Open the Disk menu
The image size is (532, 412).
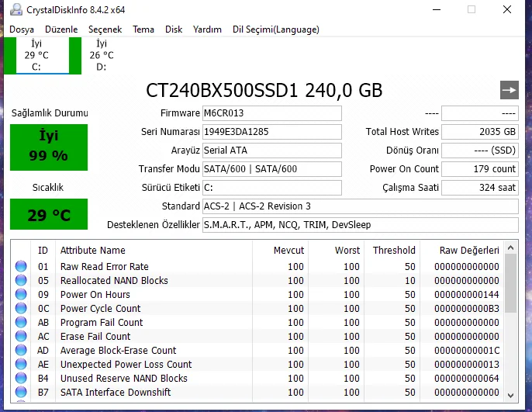(174, 29)
